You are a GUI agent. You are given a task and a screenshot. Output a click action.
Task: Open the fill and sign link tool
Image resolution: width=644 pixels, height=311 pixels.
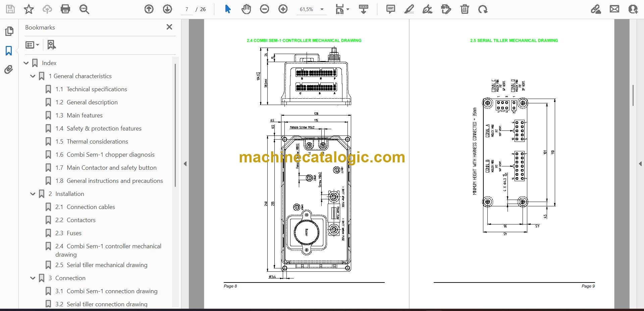click(x=596, y=9)
